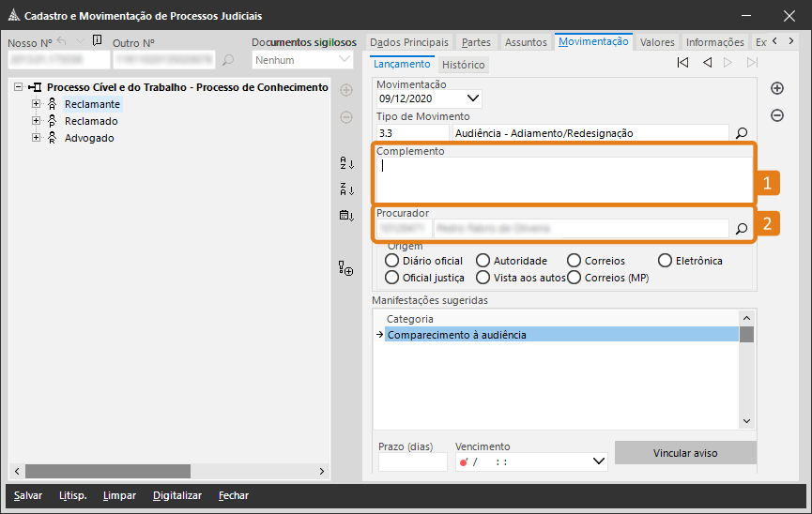812x514 pixels.
Task: Add a new movement with right-side plus icon
Action: pyautogui.click(x=777, y=88)
